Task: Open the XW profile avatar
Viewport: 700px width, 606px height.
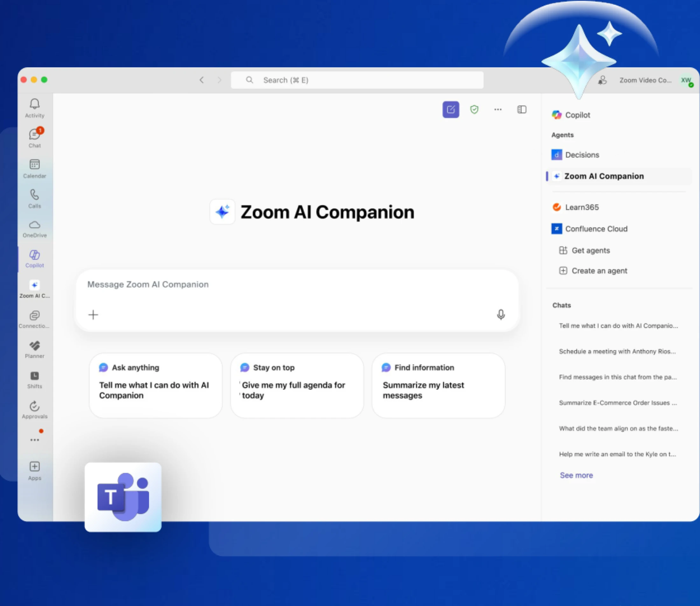Action: pyautogui.click(x=686, y=80)
